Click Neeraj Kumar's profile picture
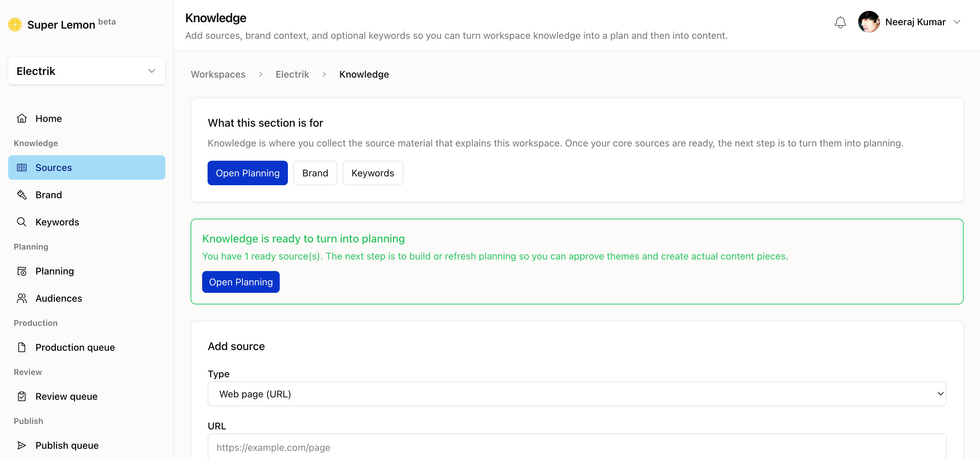 (x=869, y=22)
